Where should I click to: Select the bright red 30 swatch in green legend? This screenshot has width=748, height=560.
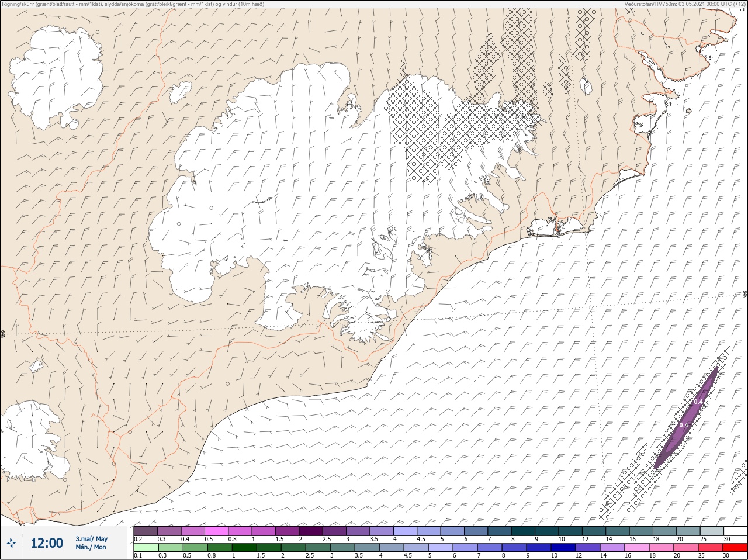pos(735,548)
